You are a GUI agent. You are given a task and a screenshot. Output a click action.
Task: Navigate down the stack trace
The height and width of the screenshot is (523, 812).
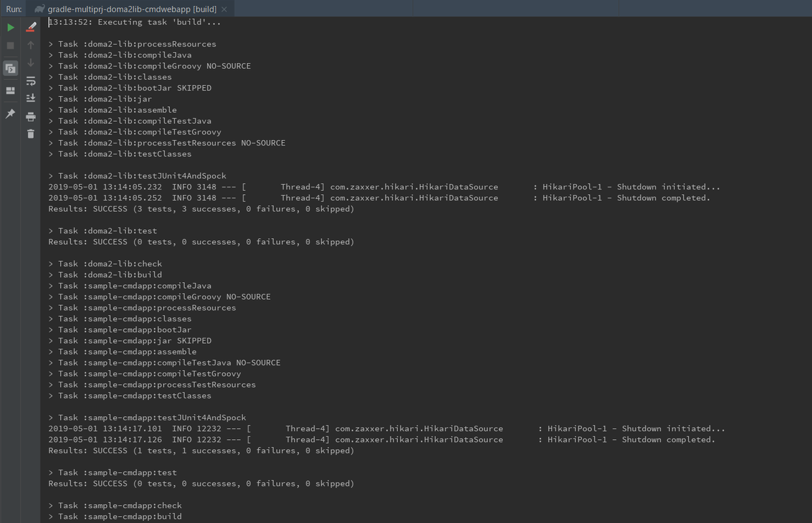(x=30, y=63)
